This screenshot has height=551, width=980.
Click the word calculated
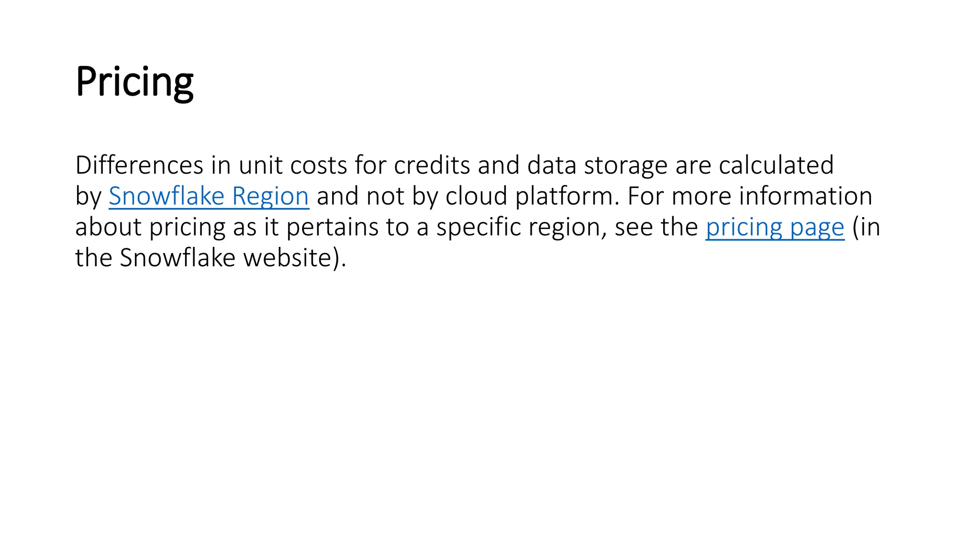click(x=776, y=165)
